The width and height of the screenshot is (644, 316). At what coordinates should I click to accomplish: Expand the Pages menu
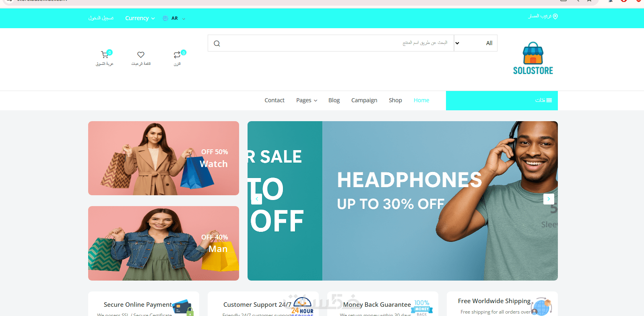(x=307, y=100)
